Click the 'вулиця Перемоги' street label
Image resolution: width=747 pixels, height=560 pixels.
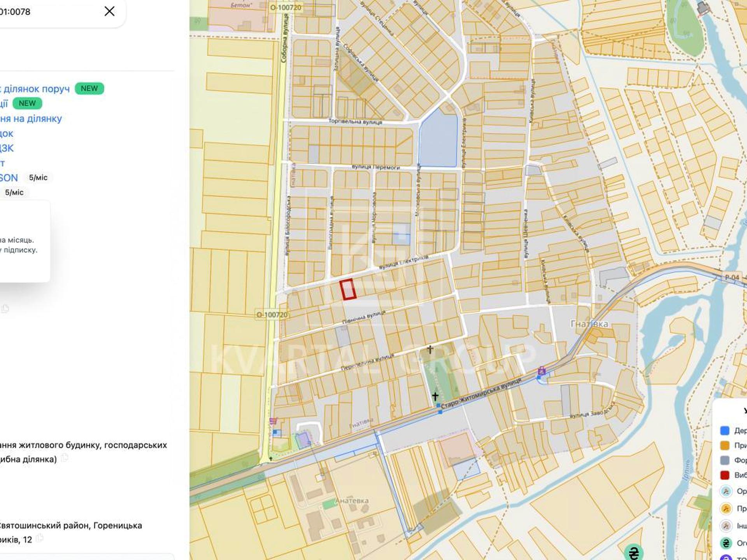point(375,167)
